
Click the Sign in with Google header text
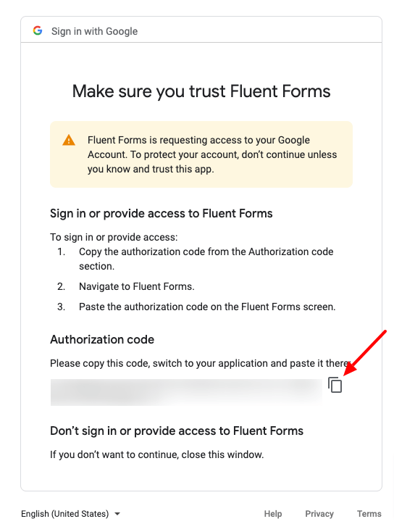point(95,31)
